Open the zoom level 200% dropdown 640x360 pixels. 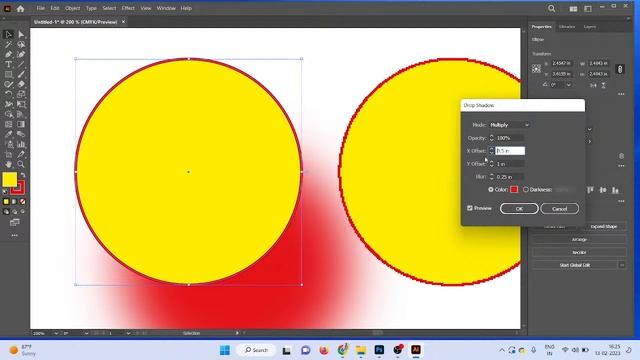click(x=56, y=333)
